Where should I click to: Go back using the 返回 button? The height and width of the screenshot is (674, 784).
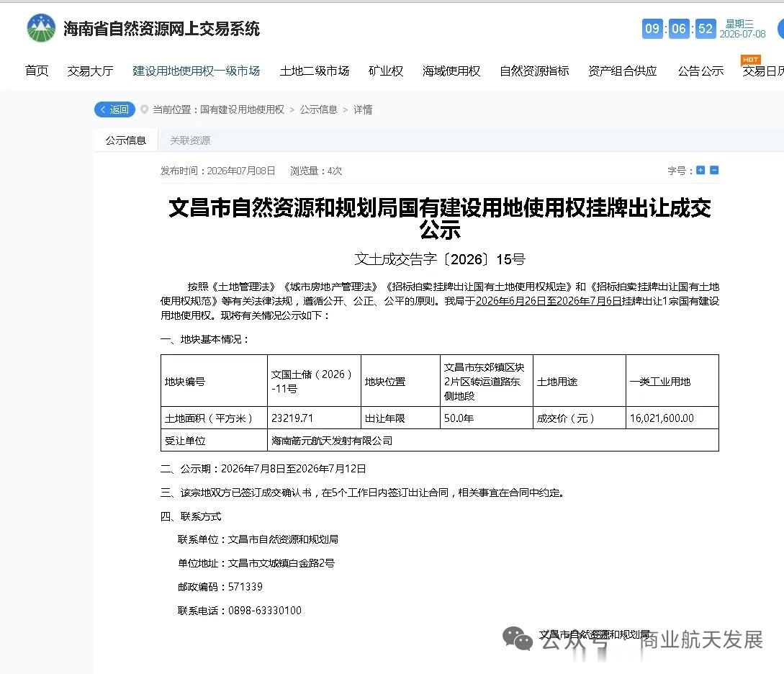click(114, 109)
